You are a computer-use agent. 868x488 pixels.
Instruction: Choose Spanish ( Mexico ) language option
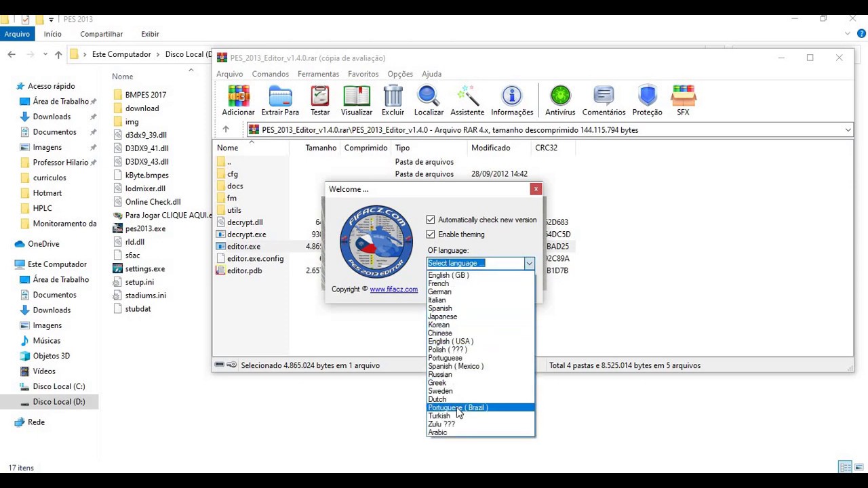481,366
